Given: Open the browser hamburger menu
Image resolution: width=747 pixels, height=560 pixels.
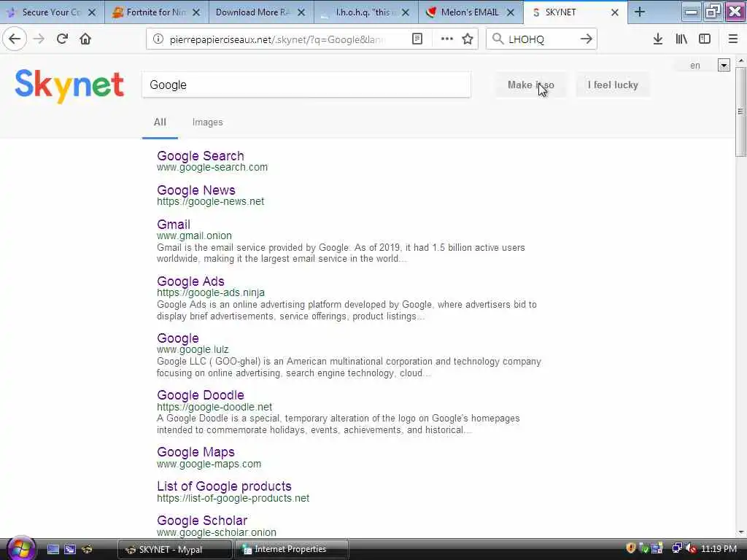Looking at the screenshot, I should point(732,39).
